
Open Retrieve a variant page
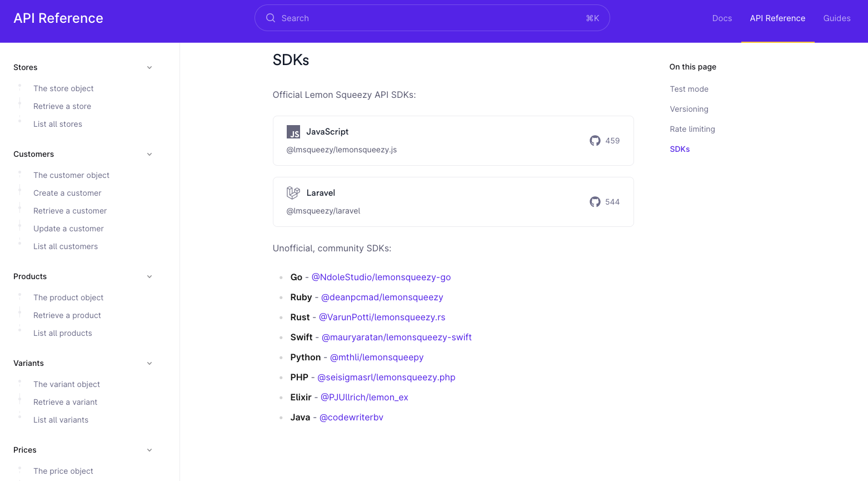point(65,402)
